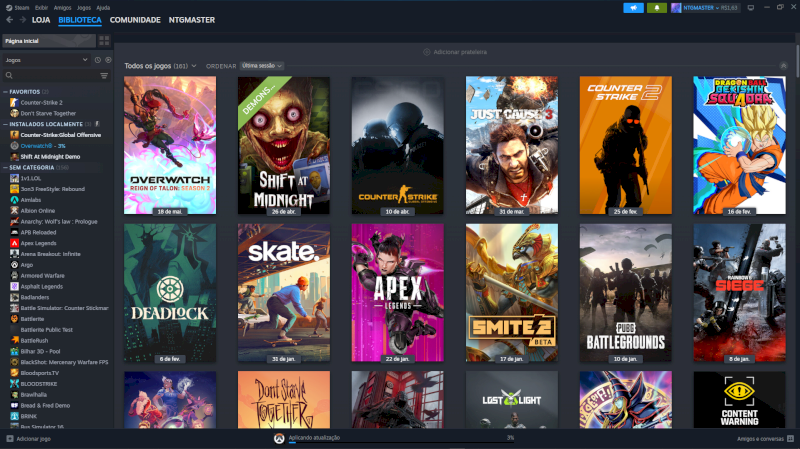Click the Argo sidebar icon
Viewport: 800px width, 449px height.
point(14,264)
